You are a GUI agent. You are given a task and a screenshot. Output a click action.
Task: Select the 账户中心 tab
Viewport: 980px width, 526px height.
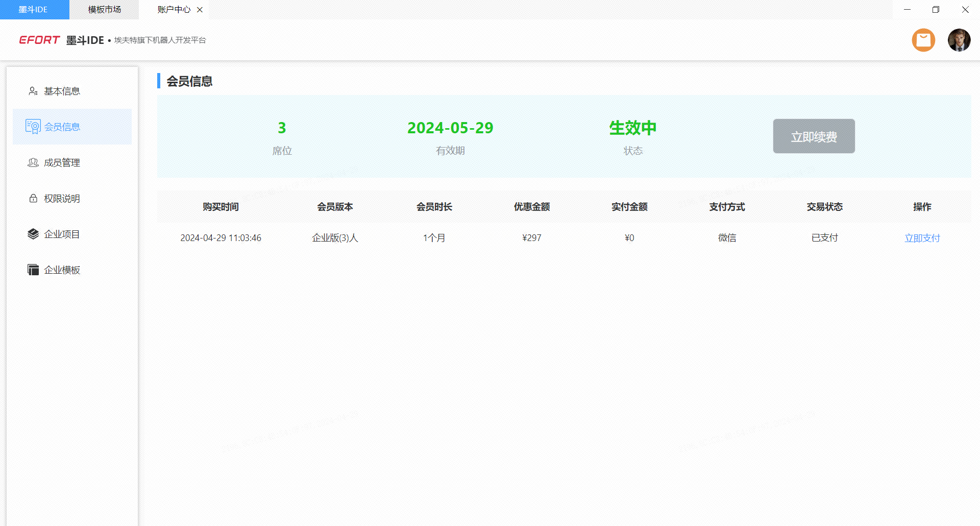tap(173, 10)
